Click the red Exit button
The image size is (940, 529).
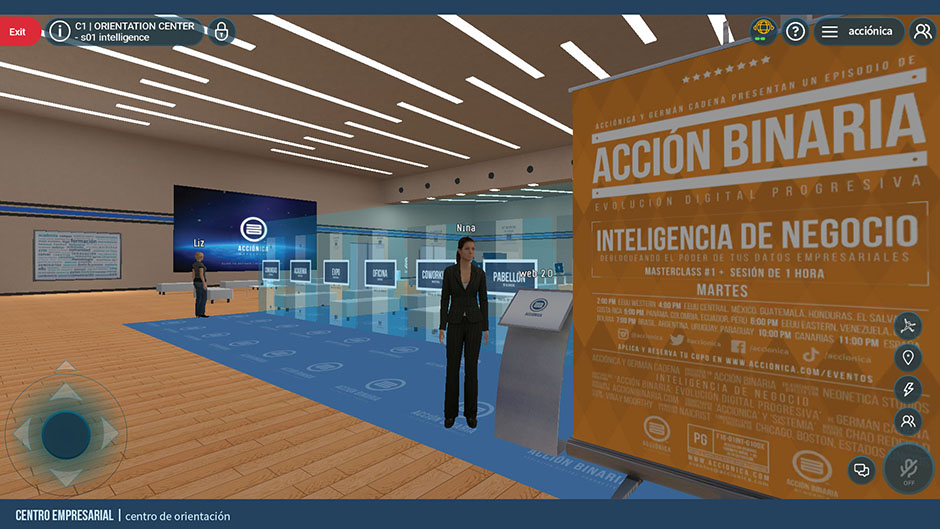pos(19,32)
